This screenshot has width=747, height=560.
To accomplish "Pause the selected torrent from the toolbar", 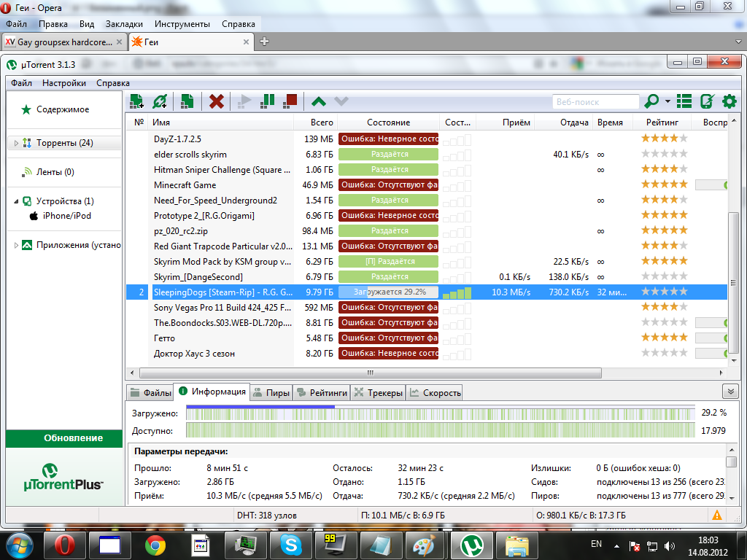I will [268, 101].
